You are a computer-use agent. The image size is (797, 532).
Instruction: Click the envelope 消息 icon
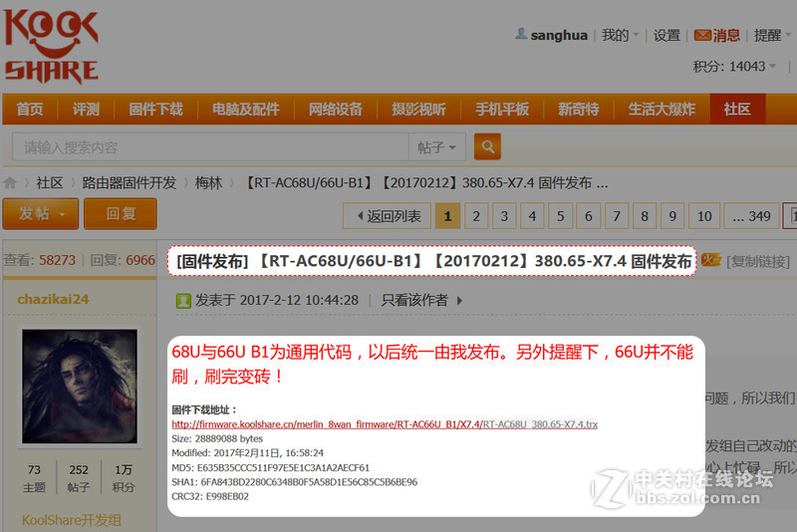pyautogui.click(x=702, y=35)
